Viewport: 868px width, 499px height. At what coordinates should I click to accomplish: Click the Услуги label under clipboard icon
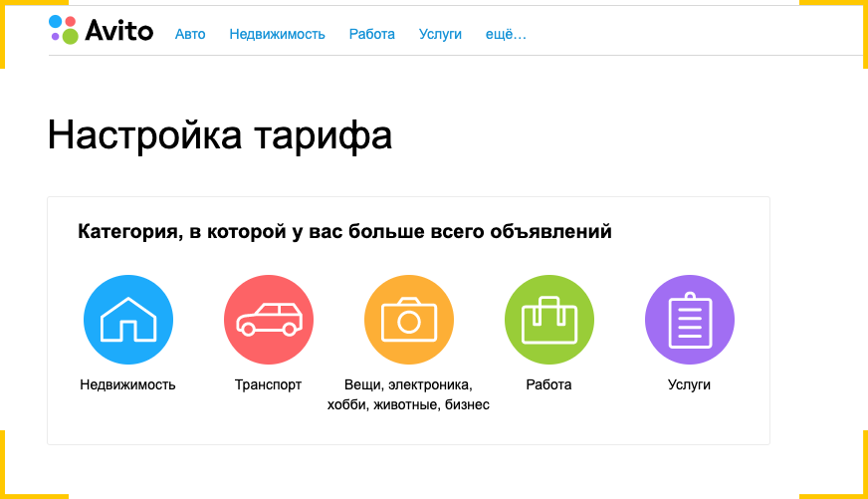689,384
